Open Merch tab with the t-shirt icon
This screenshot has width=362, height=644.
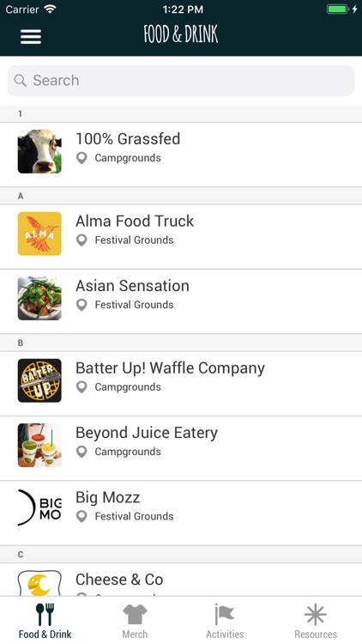(x=135, y=621)
